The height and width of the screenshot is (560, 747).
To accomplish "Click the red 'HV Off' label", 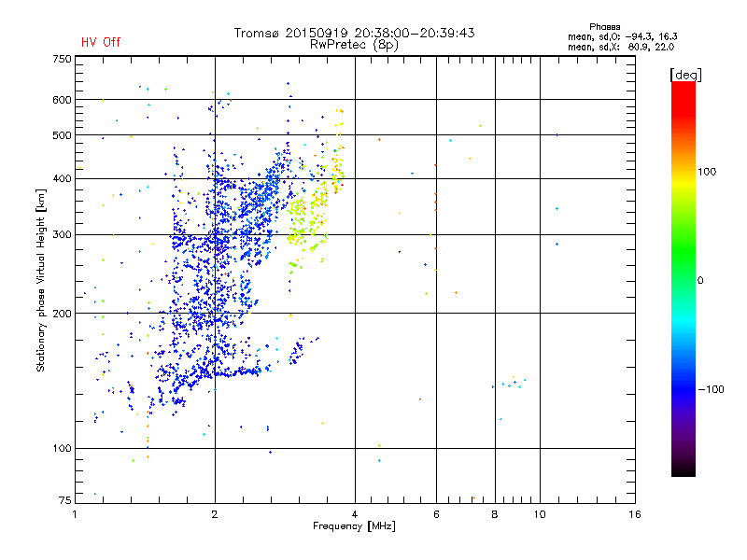I will coord(101,42).
